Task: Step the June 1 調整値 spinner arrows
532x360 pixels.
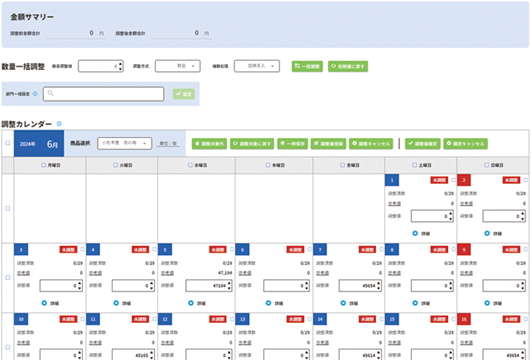Action: coord(451,216)
